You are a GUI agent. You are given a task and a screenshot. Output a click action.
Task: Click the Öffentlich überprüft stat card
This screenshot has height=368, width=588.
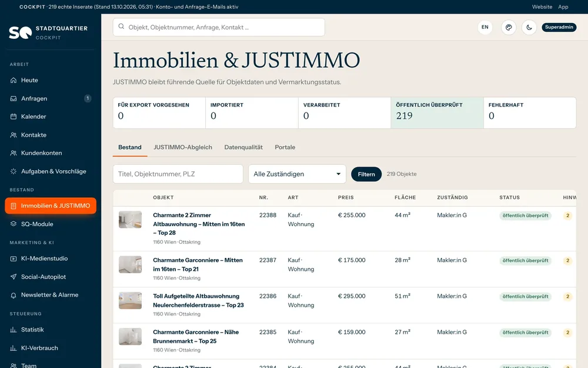(x=437, y=112)
